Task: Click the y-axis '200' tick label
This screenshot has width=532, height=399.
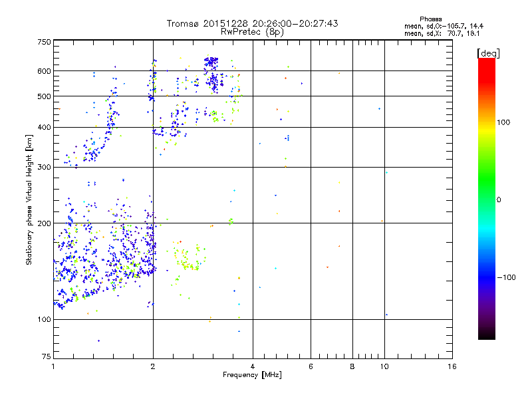Action: (44, 223)
